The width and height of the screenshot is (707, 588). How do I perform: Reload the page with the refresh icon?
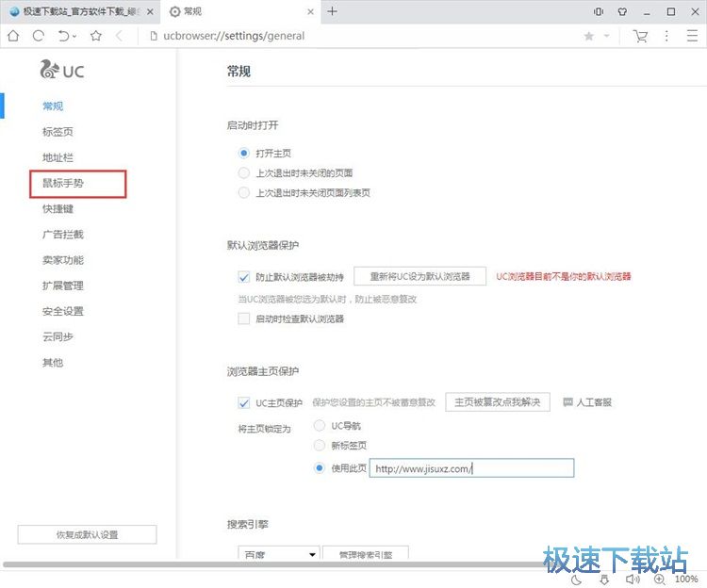[x=39, y=36]
